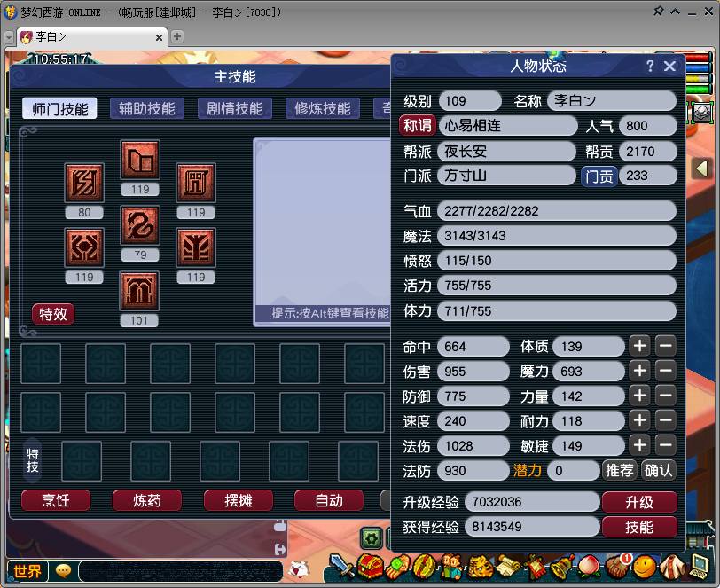Click the 魔法 value 3143/3143
Viewport: 720px width, 588px height.
(x=557, y=236)
